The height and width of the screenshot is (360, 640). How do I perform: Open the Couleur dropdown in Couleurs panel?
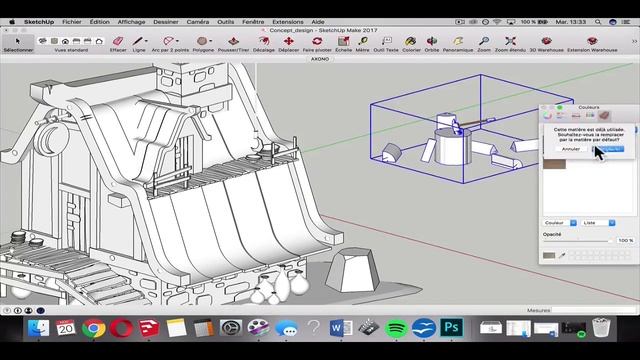[560, 223]
